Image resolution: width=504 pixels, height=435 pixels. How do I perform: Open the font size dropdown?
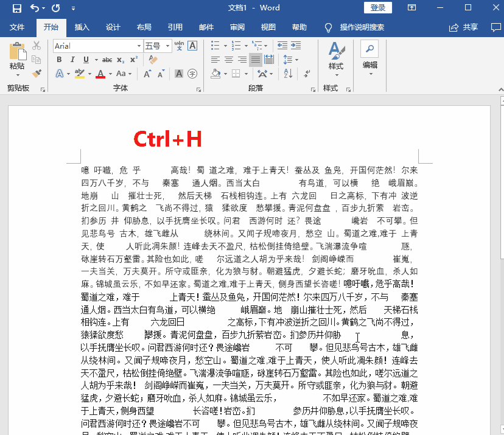coord(168,46)
